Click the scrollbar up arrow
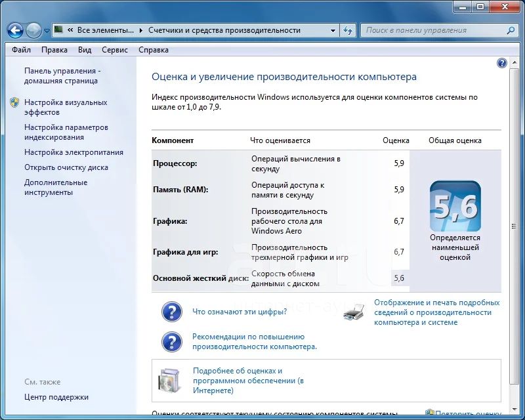This screenshot has height=420, width=525. 514,63
